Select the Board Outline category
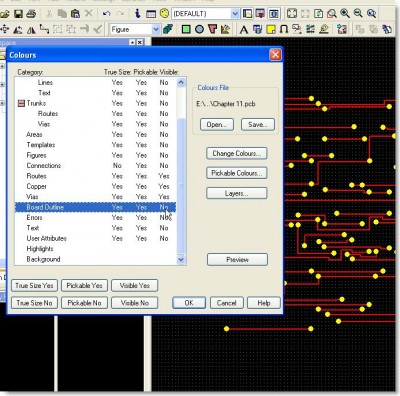This screenshot has height=396, width=400. click(x=96, y=207)
